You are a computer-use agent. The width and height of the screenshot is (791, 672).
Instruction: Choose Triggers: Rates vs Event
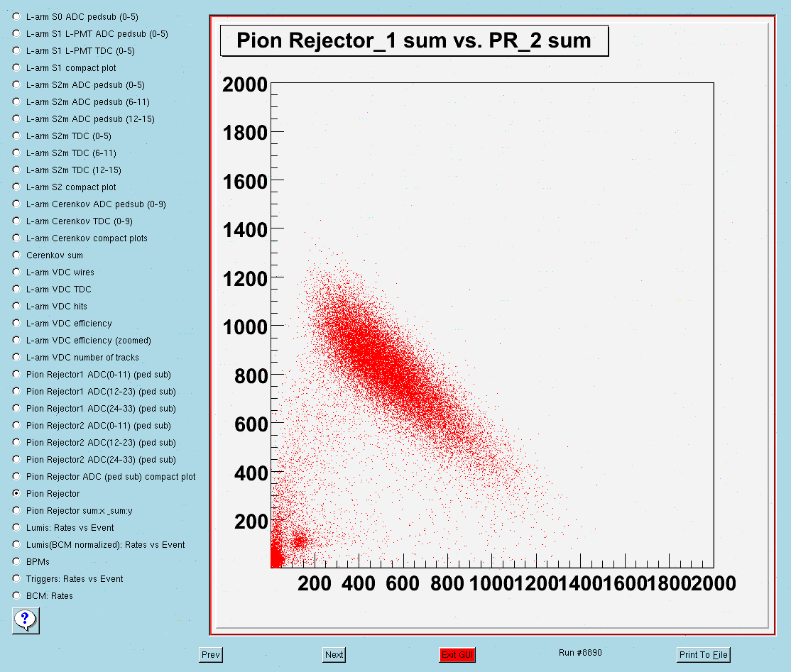16,579
